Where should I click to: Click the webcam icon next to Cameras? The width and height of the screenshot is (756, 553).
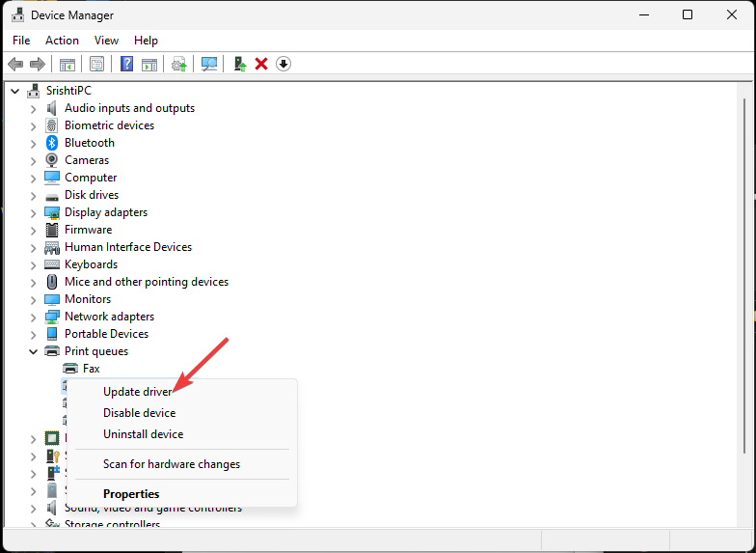coord(52,160)
